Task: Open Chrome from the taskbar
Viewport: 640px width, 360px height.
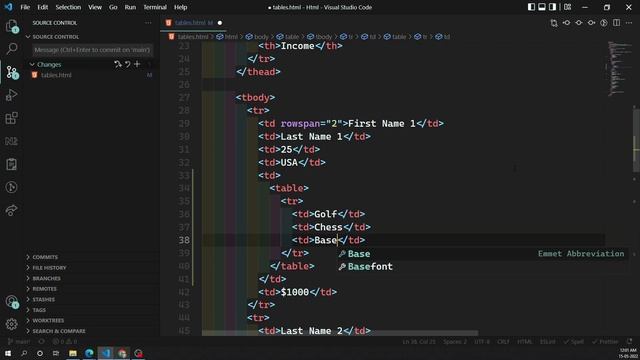Action: [x=122, y=353]
